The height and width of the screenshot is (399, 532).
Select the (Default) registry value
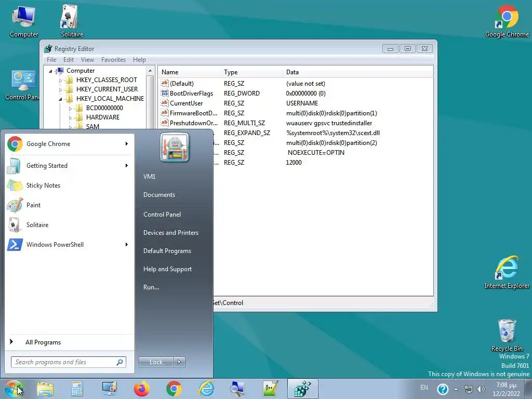coord(181,84)
